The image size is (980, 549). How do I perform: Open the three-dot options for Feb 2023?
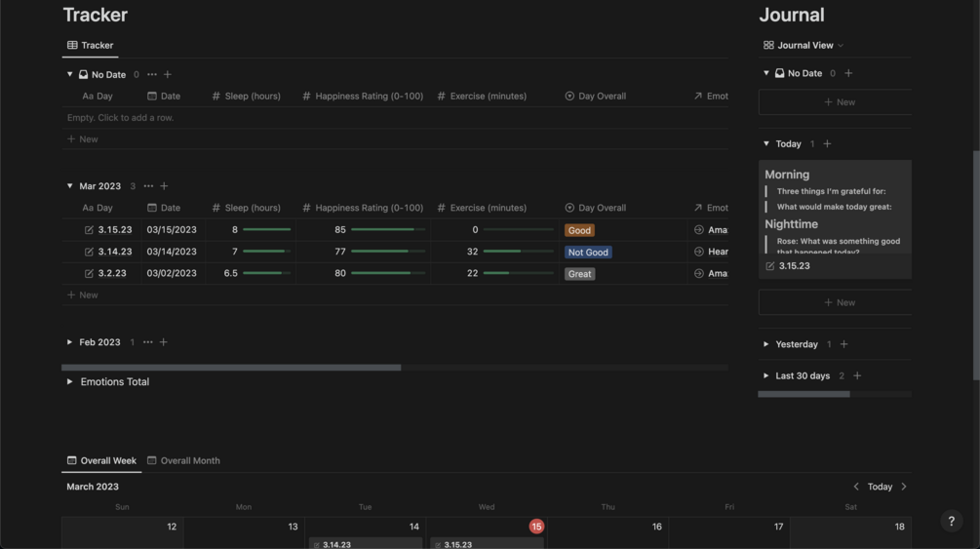(x=147, y=342)
